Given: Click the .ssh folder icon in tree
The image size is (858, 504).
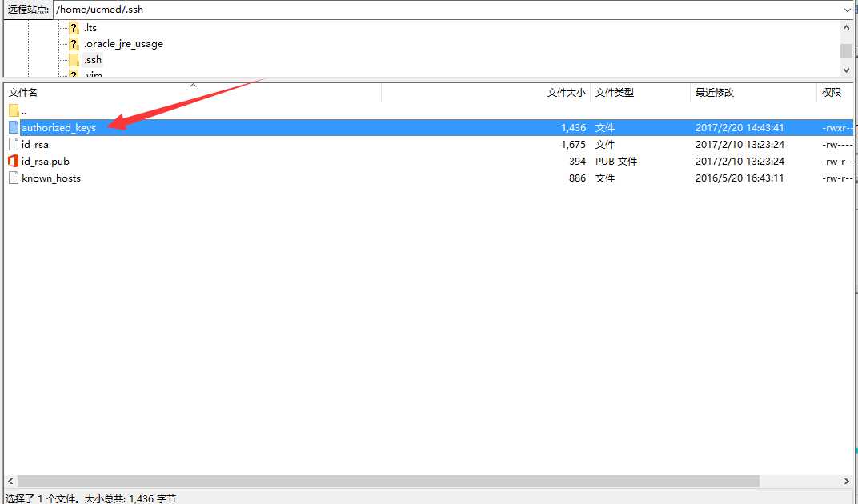Looking at the screenshot, I should [74, 60].
